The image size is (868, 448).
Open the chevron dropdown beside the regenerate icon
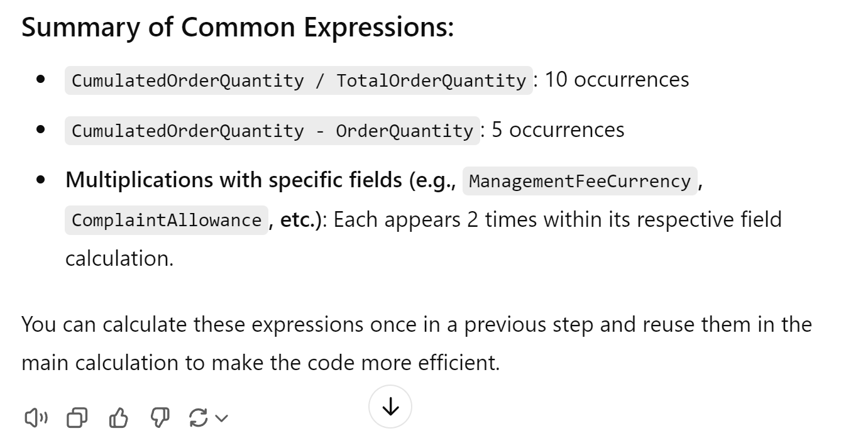(221, 418)
